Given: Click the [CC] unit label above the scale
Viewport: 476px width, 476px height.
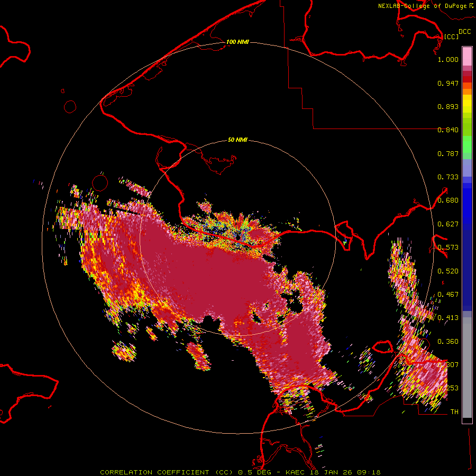Looking at the screenshot, I should 451,36.
